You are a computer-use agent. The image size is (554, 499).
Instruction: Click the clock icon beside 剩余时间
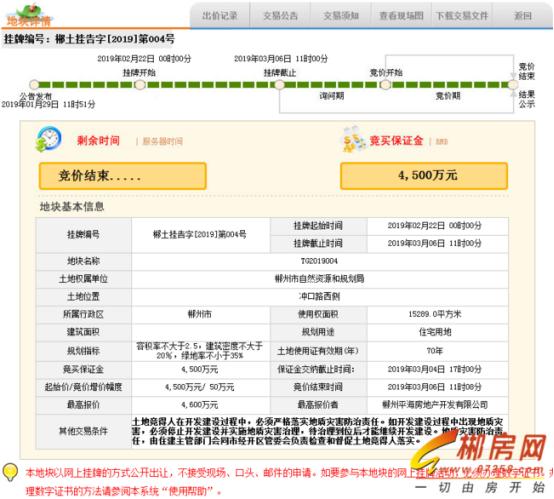[48, 139]
